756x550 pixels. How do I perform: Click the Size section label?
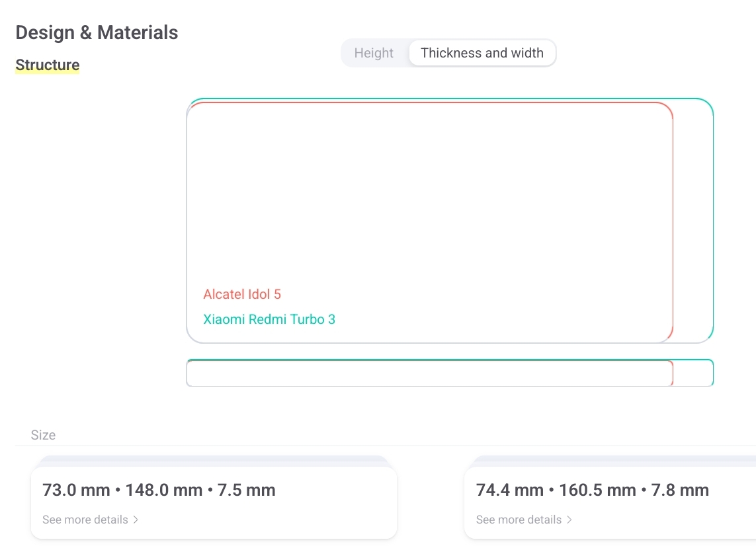coord(43,435)
